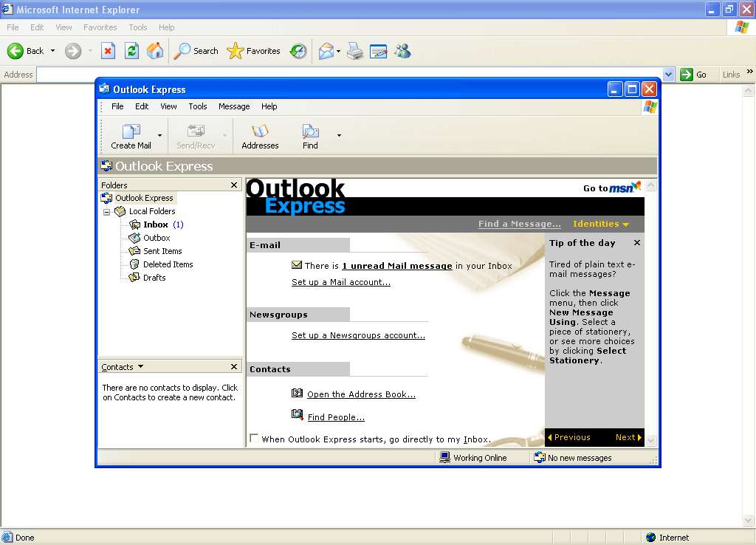Click the History icon in Internet Explorer
The height and width of the screenshot is (545, 756).
[298, 51]
